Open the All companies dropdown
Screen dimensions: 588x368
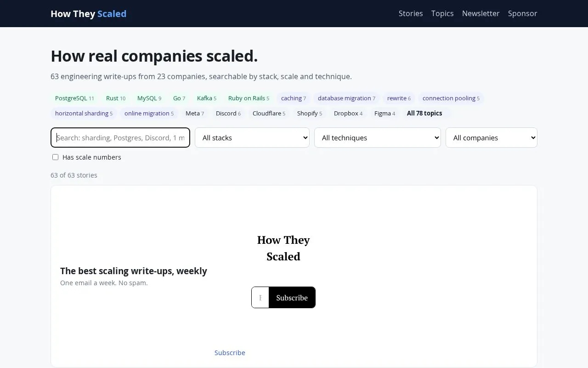[x=492, y=138]
